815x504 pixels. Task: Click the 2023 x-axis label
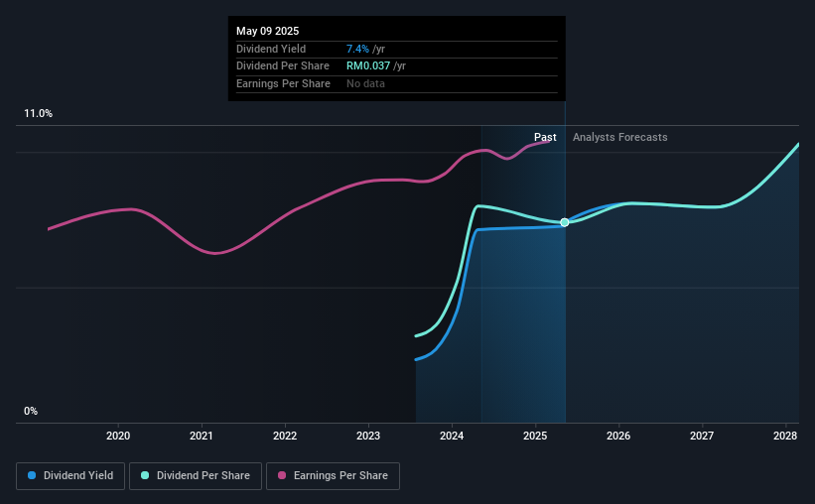368,436
